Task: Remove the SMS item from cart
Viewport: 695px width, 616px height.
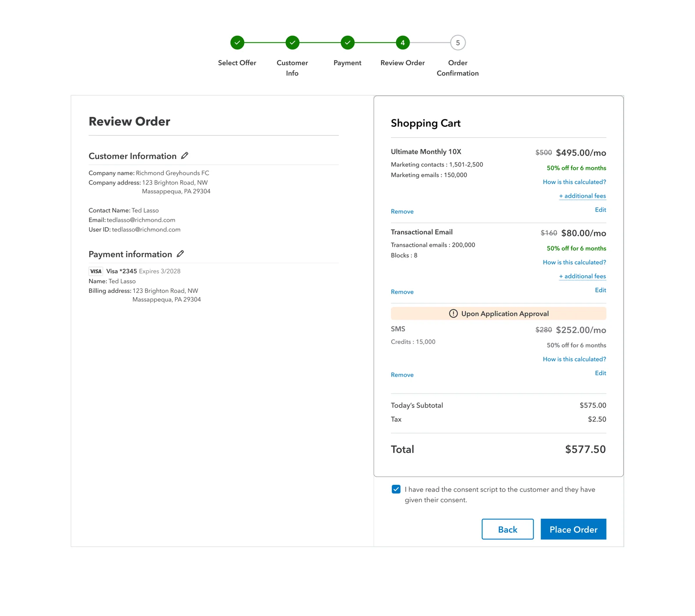Action: pyautogui.click(x=402, y=375)
